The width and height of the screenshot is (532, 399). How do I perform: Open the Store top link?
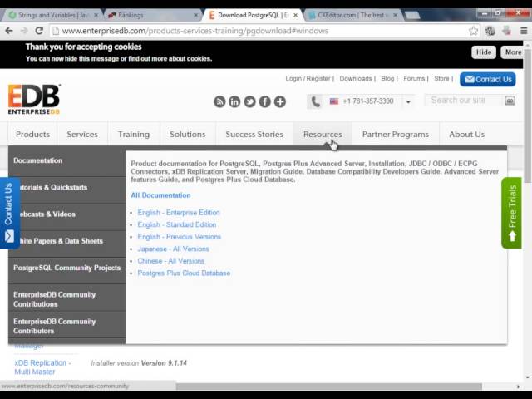441,79
